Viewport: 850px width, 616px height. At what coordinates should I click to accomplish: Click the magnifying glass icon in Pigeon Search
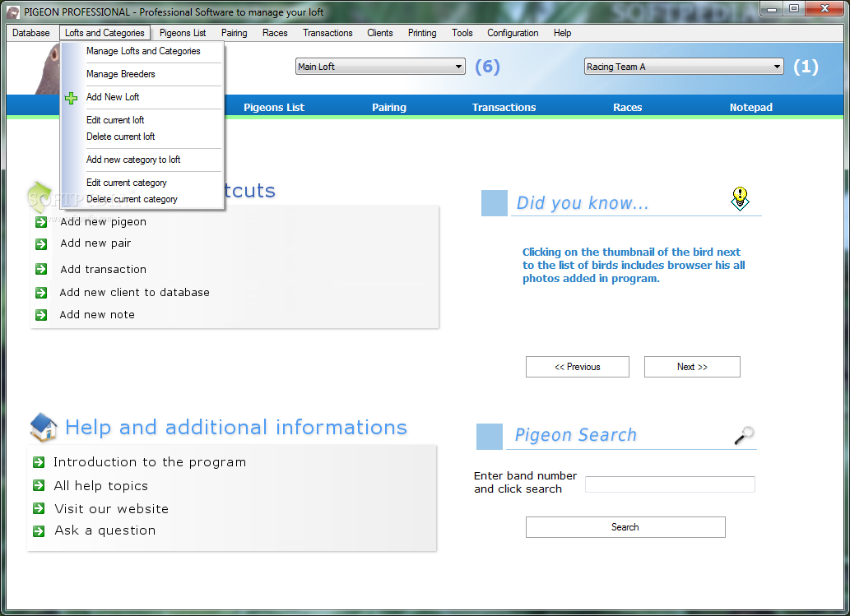745,435
